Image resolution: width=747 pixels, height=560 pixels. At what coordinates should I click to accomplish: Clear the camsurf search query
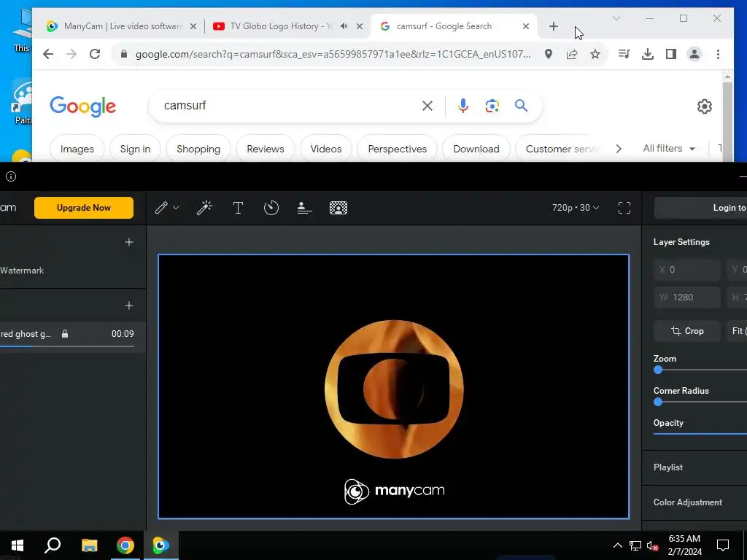tap(427, 106)
